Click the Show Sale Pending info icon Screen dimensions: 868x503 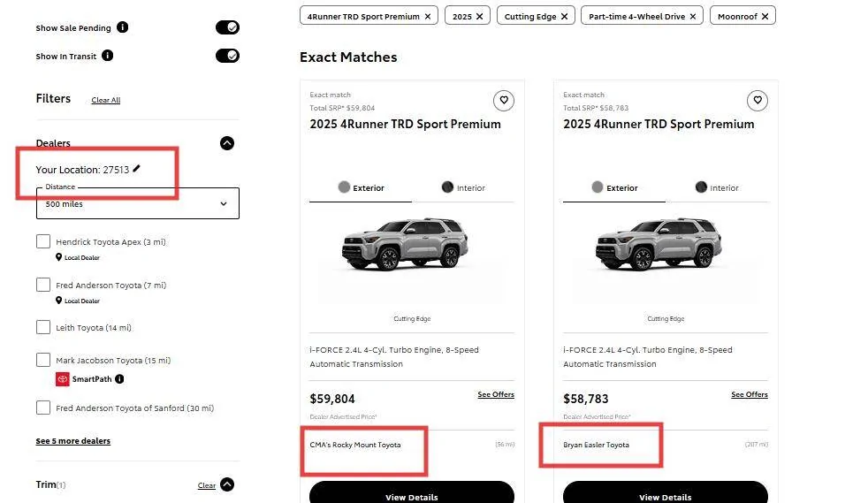123,27
